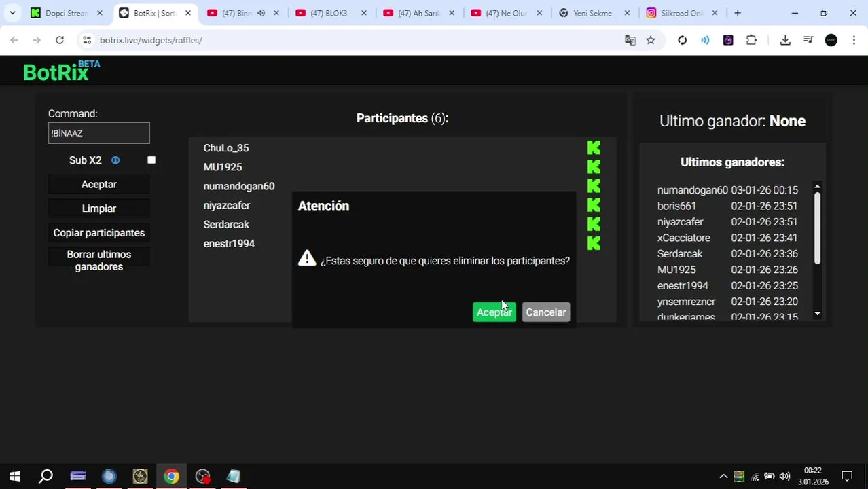Reload the page
Screen dimensions: 868x489
click(x=60, y=40)
